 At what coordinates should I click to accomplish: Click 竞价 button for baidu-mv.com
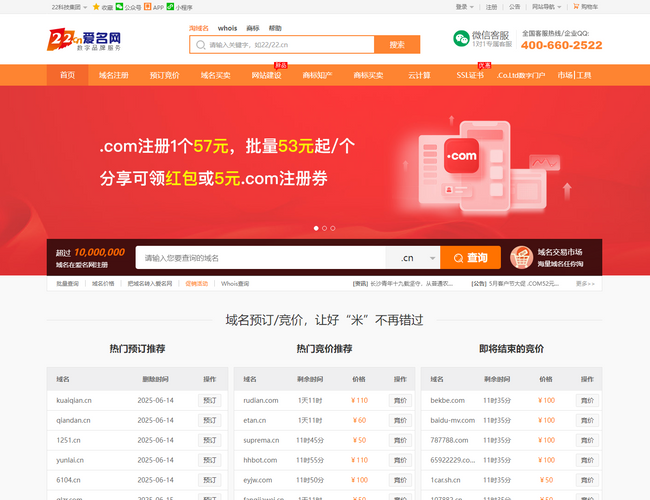click(x=587, y=420)
